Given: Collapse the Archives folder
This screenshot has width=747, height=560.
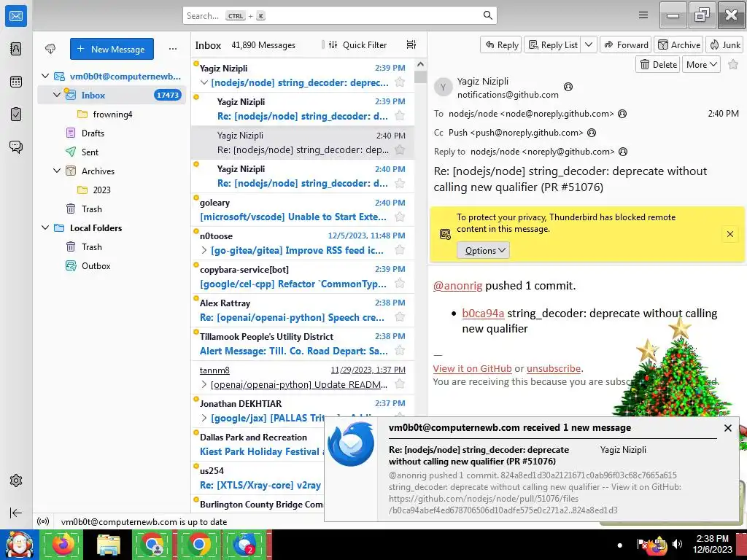Looking at the screenshot, I should click(57, 171).
